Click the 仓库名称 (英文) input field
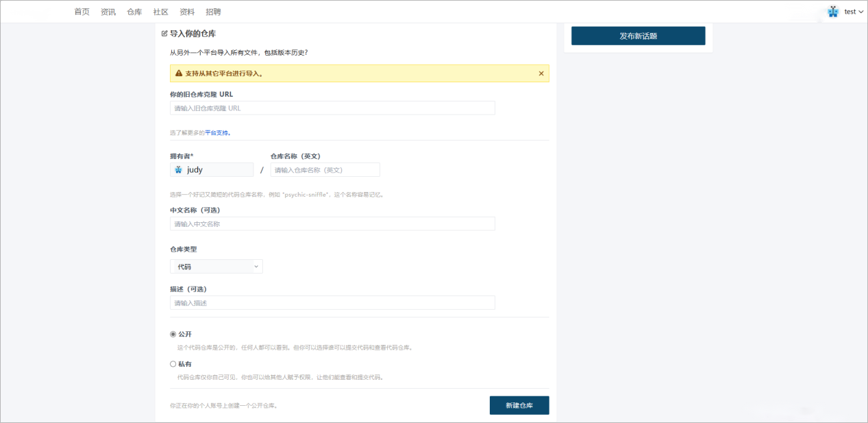Image resolution: width=868 pixels, height=423 pixels. point(325,170)
